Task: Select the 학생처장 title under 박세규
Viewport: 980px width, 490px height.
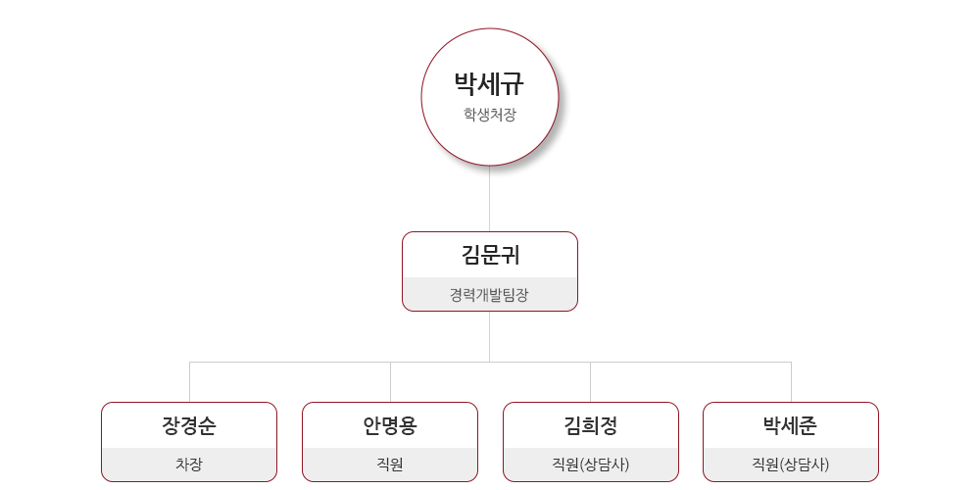Action: (x=489, y=115)
